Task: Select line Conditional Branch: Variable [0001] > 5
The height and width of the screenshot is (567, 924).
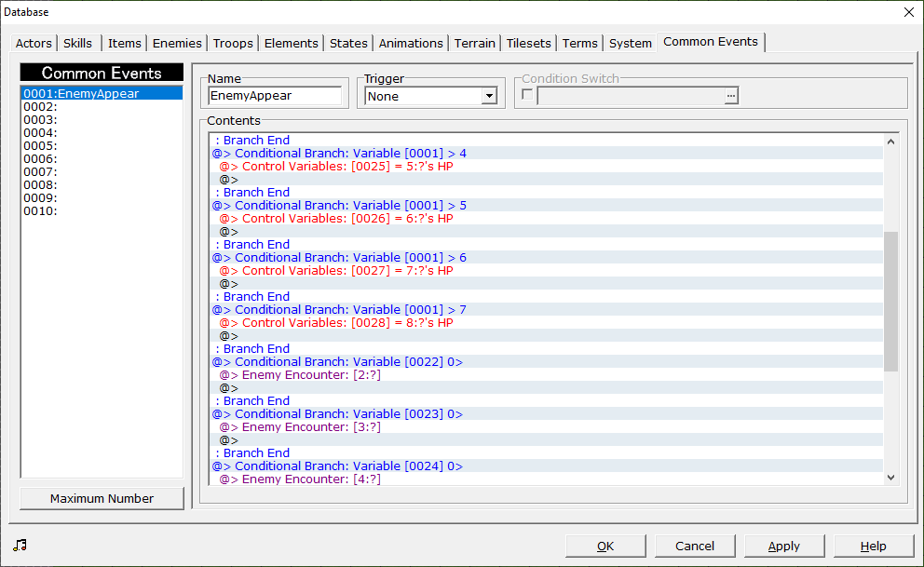Action: (x=547, y=206)
